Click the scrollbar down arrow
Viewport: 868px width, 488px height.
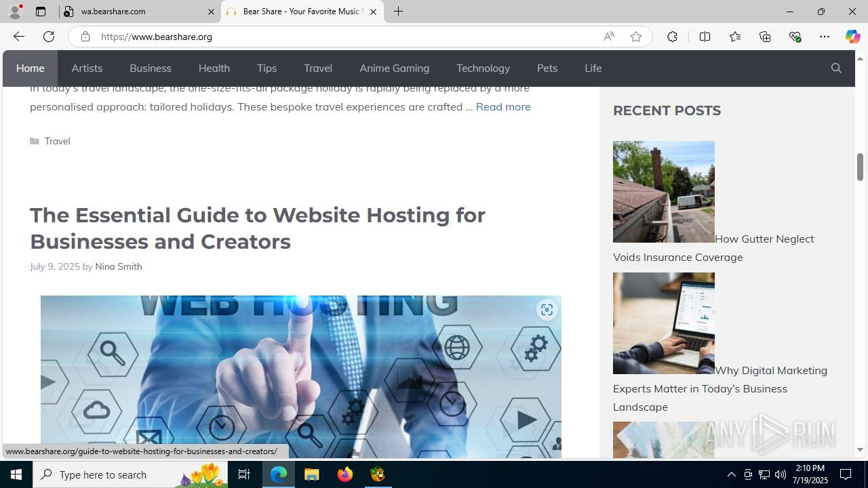[x=860, y=450]
